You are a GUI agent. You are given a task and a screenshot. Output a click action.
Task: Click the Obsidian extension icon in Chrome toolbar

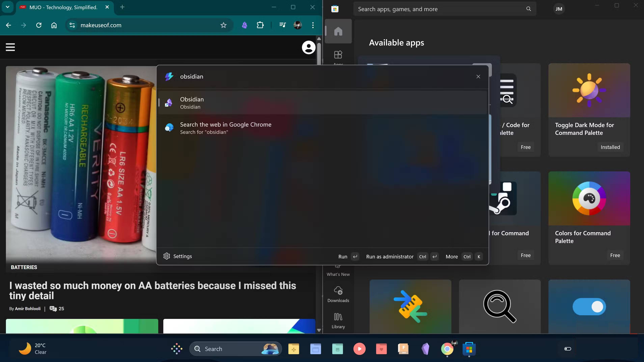[244, 25]
